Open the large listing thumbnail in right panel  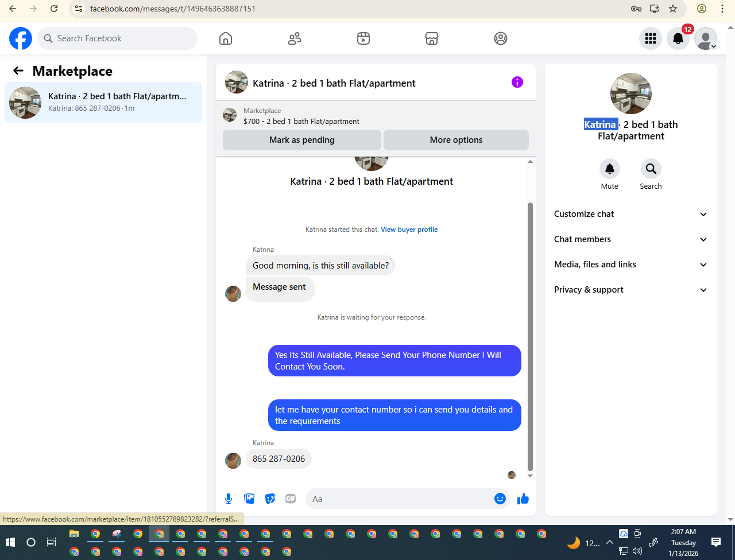[631, 94]
